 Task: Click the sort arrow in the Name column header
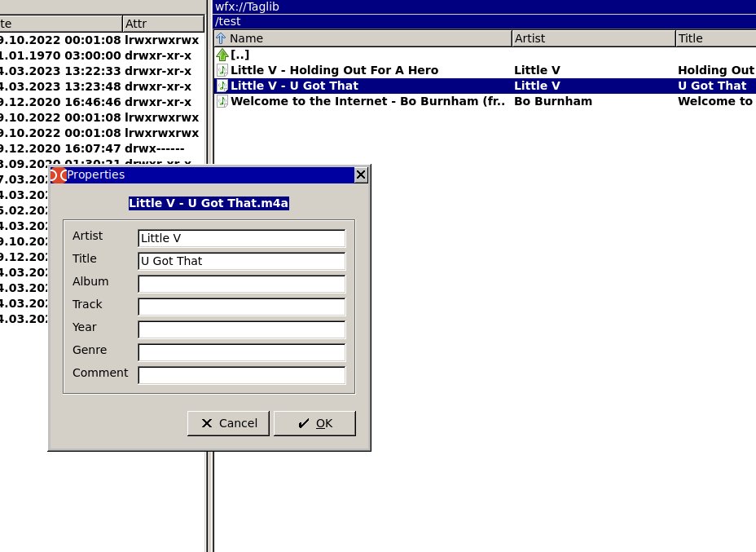click(x=221, y=38)
